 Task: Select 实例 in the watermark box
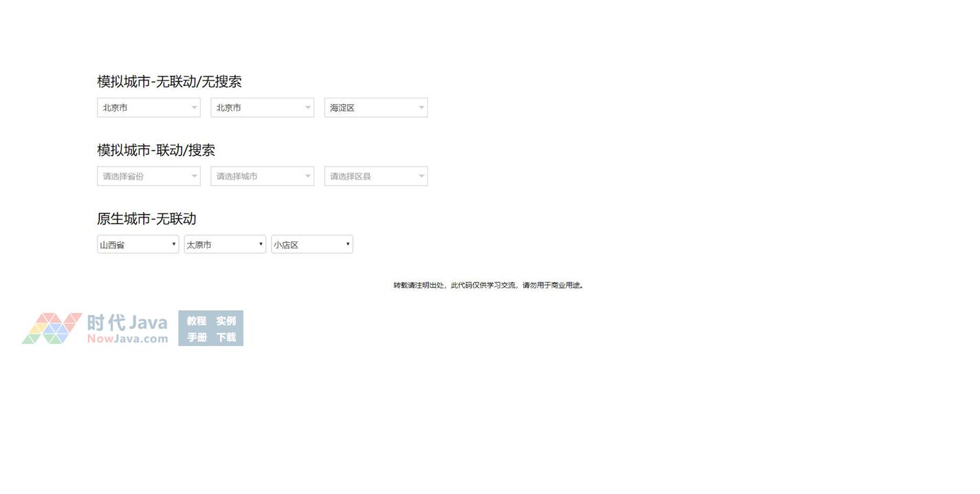click(226, 321)
